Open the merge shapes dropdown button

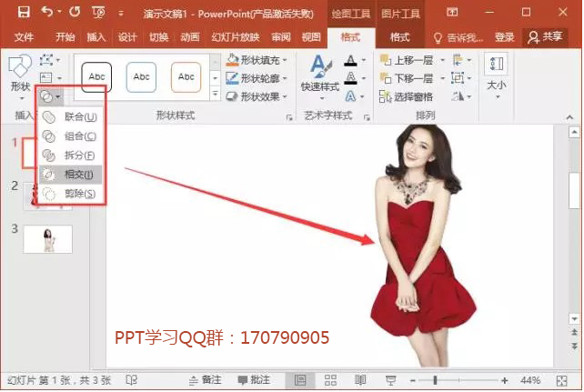click(x=50, y=96)
